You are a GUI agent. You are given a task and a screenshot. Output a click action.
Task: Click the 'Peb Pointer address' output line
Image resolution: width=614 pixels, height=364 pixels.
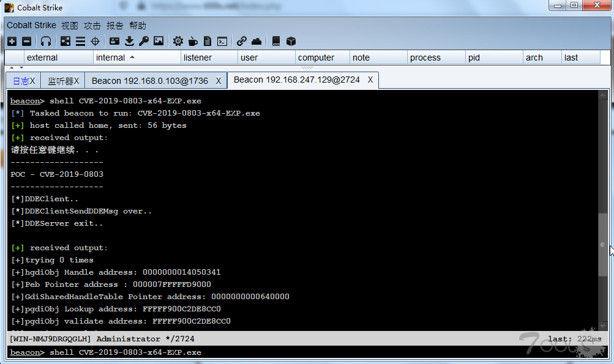point(111,284)
